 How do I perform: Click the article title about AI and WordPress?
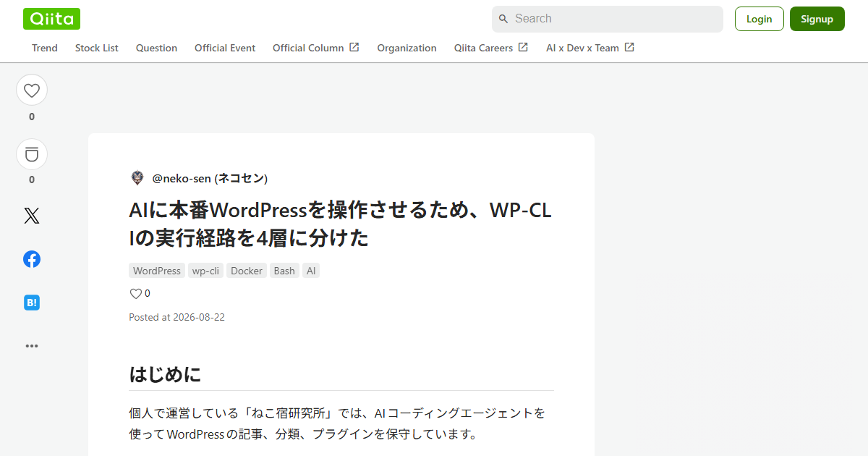340,224
